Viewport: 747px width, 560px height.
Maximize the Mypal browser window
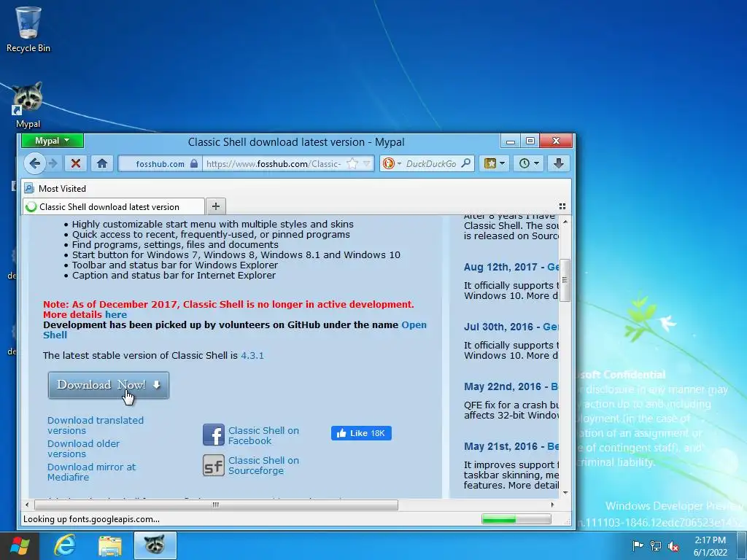click(530, 141)
